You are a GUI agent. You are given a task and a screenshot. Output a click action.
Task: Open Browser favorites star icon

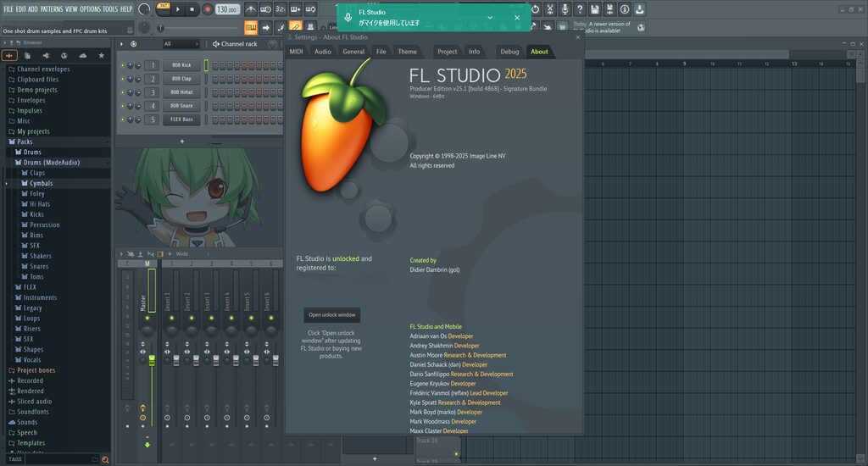pos(101,55)
